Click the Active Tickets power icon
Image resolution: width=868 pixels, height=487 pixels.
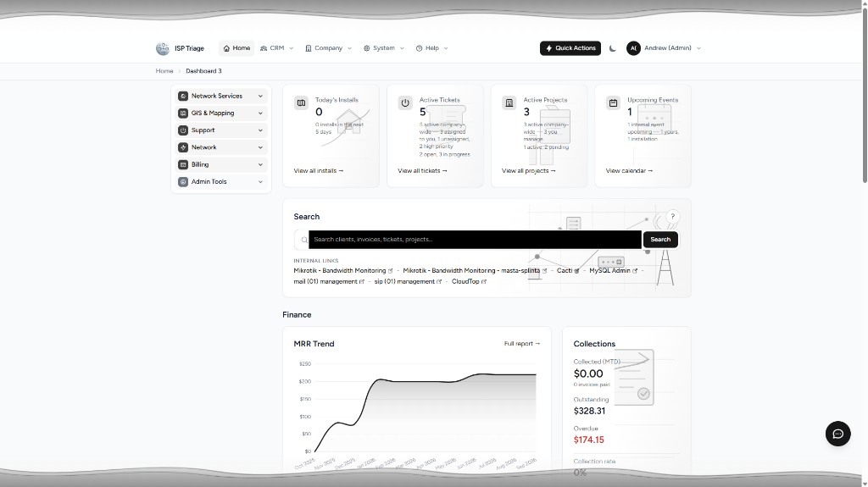[405, 103]
